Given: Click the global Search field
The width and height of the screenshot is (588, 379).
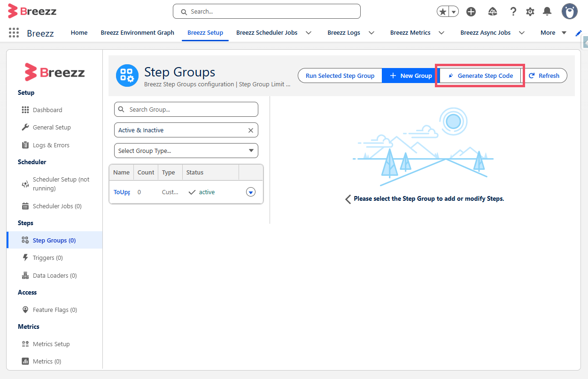Looking at the screenshot, I should pyautogui.click(x=267, y=11).
